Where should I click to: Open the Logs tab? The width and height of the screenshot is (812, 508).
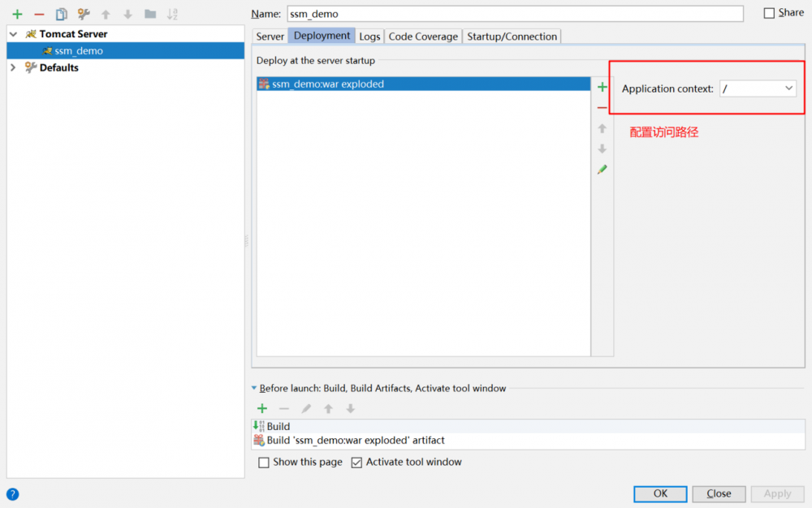point(369,37)
